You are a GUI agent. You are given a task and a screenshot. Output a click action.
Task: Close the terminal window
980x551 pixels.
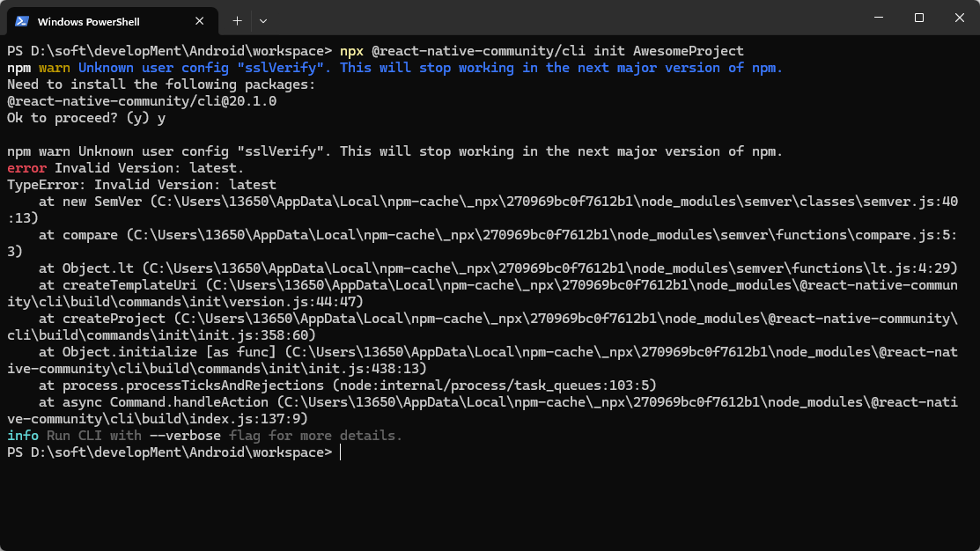pos(960,18)
